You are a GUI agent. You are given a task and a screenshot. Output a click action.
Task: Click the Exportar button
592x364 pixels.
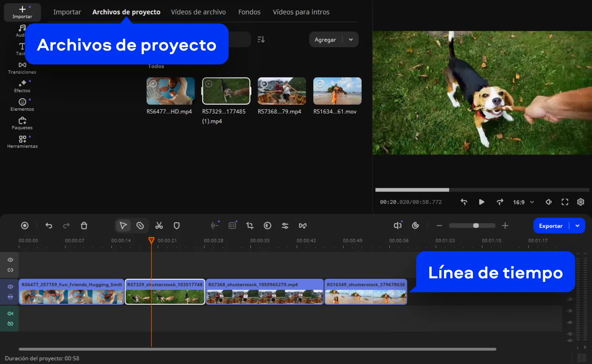[x=551, y=226]
